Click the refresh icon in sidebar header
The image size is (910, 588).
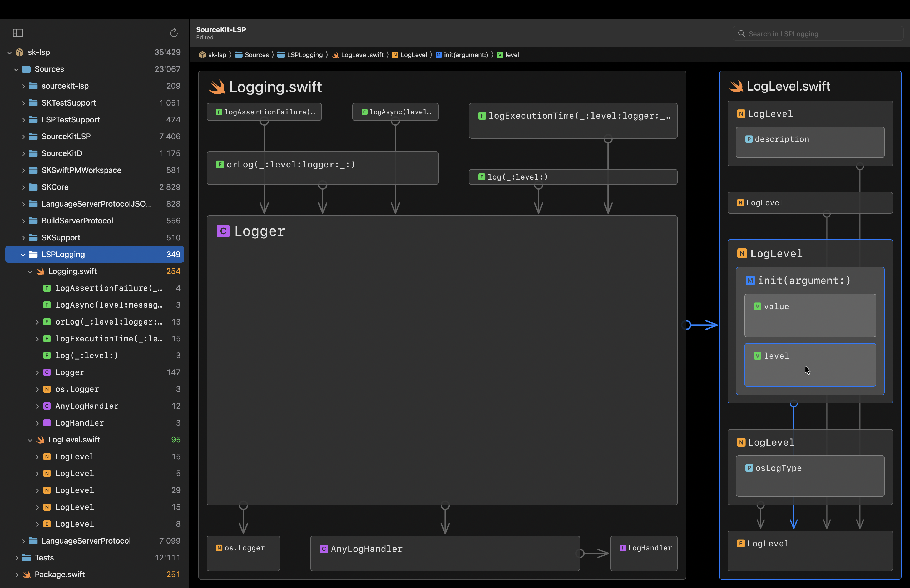pos(174,33)
